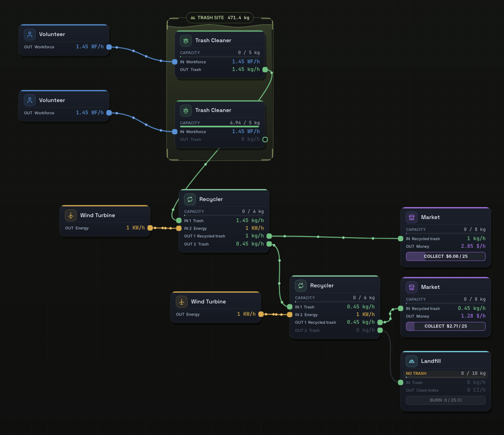Click the left Wind Turbine icon
Image resolution: width=504 pixels, height=435 pixels.
coord(71,215)
